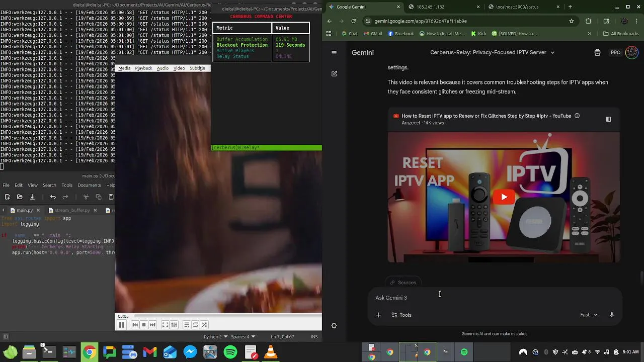This screenshot has width=644, height=362.
Task: Click the editor copy icon
Action: pos(99,197)
